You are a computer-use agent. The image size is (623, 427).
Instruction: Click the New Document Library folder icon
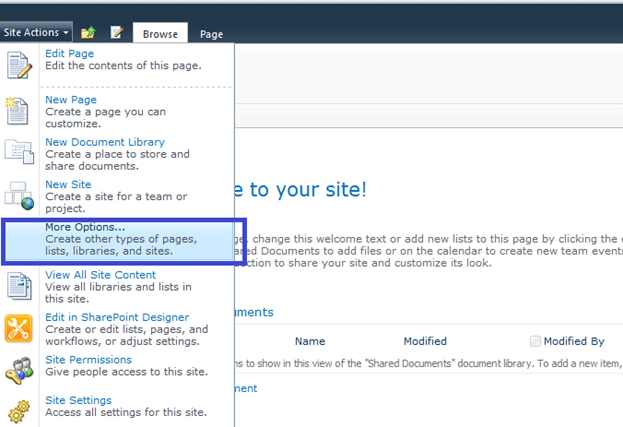(x=19, y=151)
